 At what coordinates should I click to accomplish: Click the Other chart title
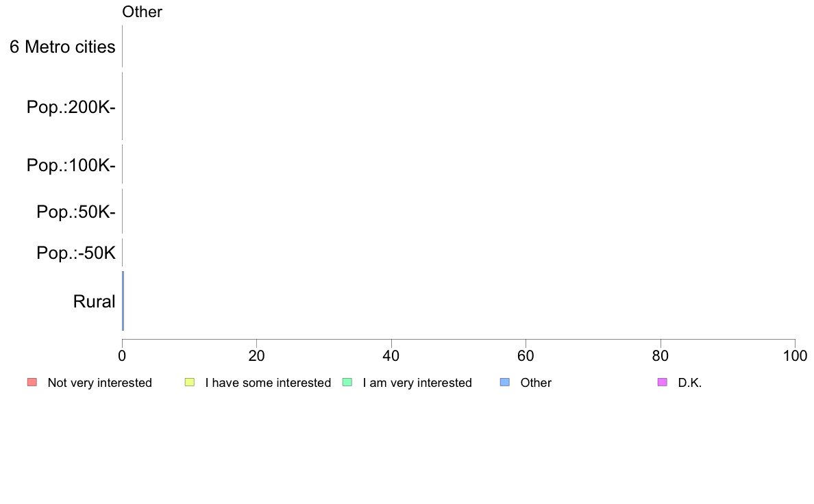(x=142, y=12)
